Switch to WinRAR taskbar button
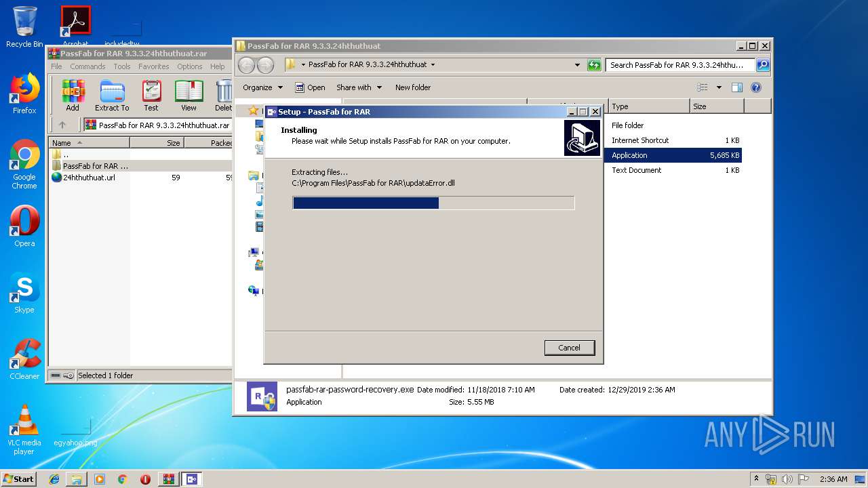Image resolution: width=868 pixels, height=488 pixels. coord(168,479)
